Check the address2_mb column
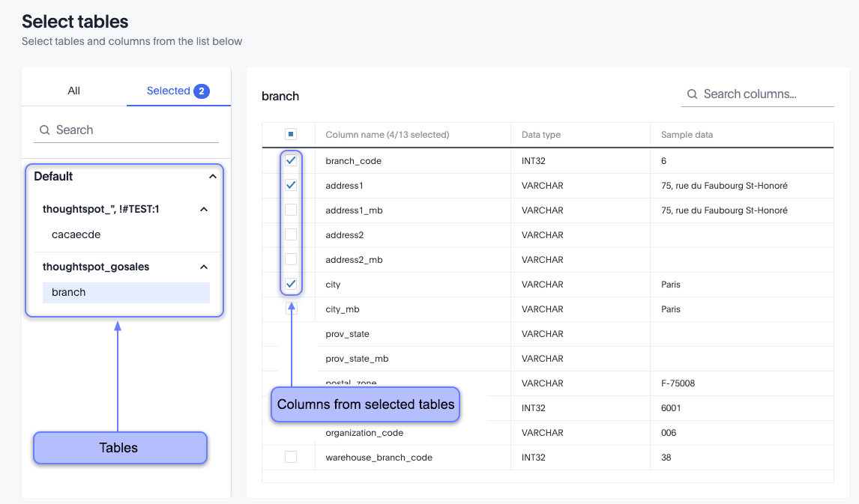The height and width of the screenshot is (504, 859). (x=292, y=259)
